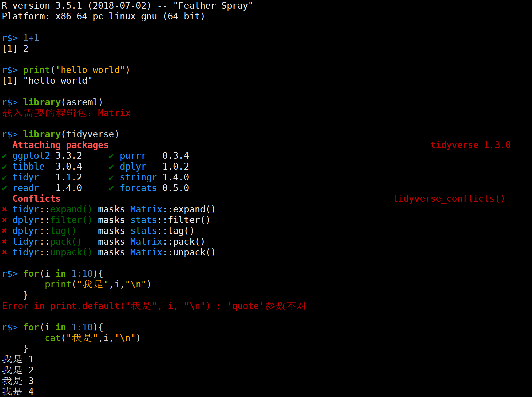This screenshot has width=532, height=397.
Task: Click the 'library(tidyverse)' command
Action: point(71,134)
